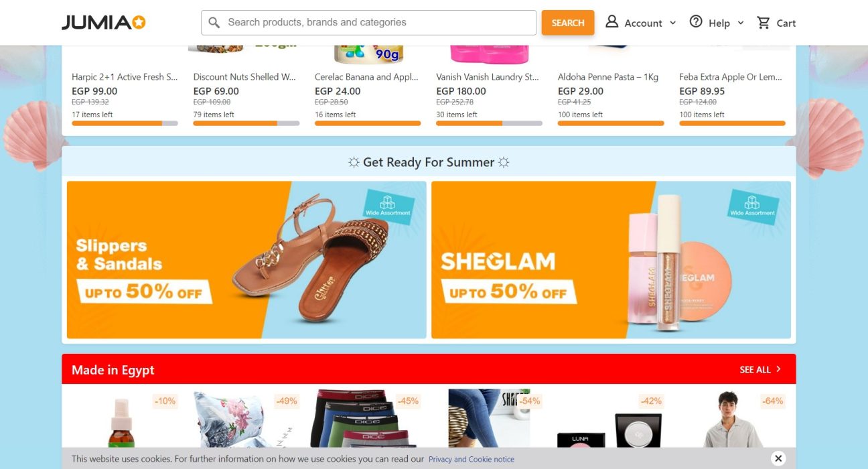Click the Jumia logo
The height and width of the screenshot is (469, 868).
(104, 23)
